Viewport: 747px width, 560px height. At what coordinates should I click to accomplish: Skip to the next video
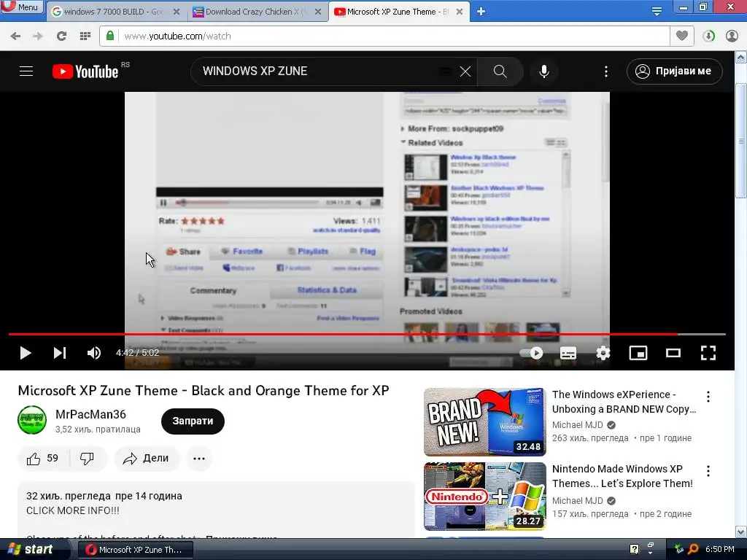pyautogui.click(x=60, y=353)
